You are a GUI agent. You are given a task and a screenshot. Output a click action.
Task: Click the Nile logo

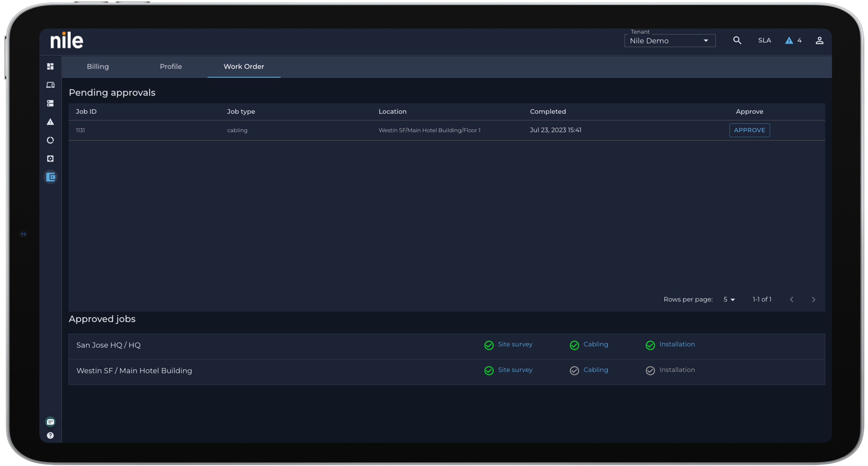[67, 40]
